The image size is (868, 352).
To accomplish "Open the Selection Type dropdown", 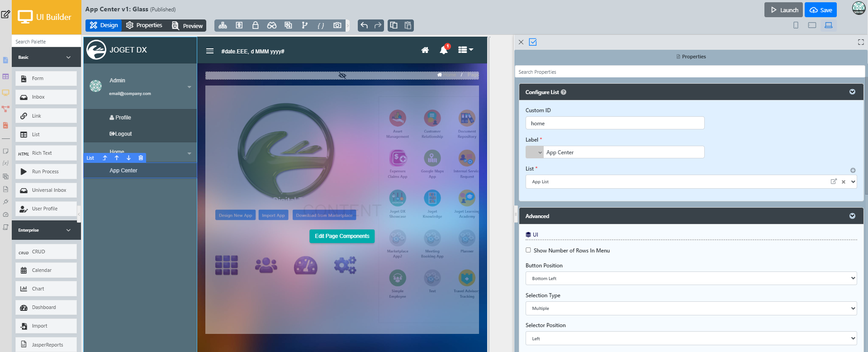I will [691, 308].
